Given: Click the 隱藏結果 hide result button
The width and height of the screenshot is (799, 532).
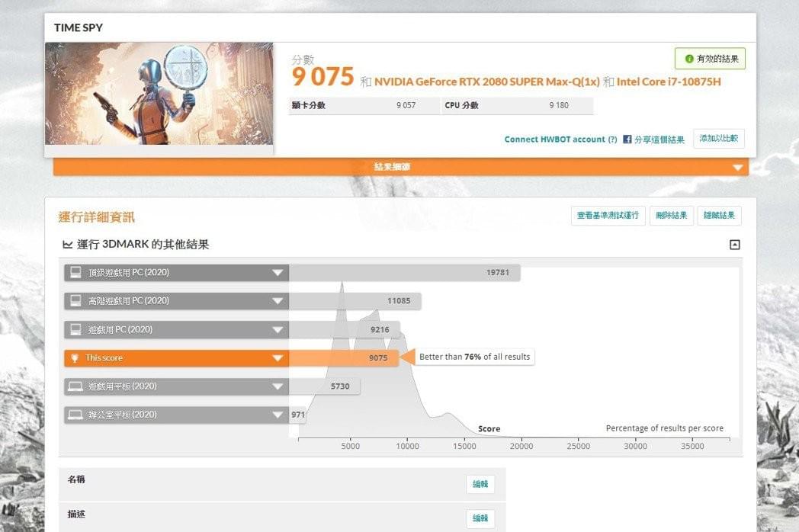Looking at the screenshot, I should point(719,216).
